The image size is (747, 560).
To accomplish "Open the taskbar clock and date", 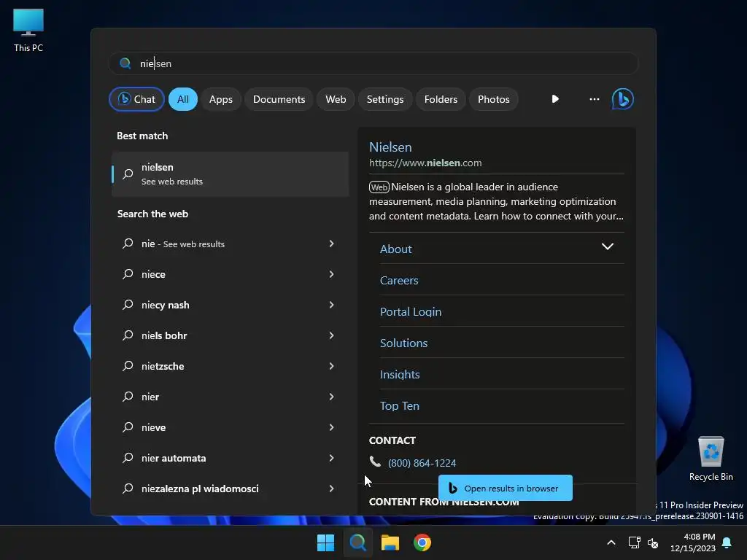I will click(693, 542).
